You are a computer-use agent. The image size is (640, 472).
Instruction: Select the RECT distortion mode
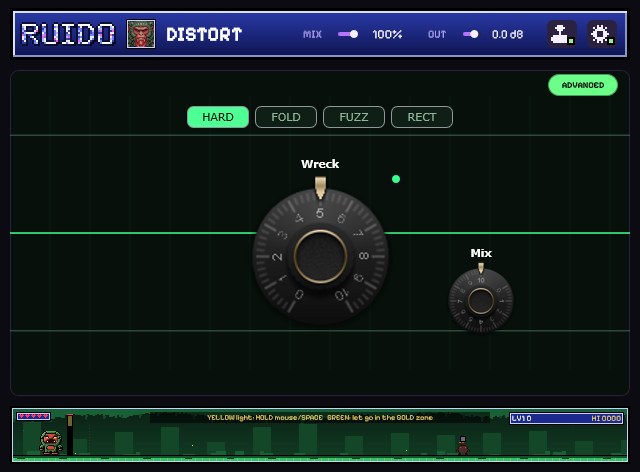click(x=422, y=117)
